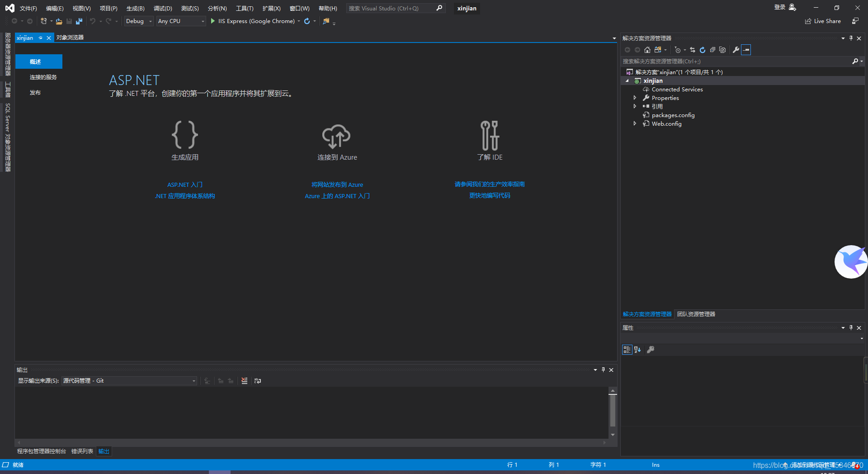The height and width of the screenshot is (474, 868).
Task: Click the Save All toolbar icon
Action: pos(79,21)
